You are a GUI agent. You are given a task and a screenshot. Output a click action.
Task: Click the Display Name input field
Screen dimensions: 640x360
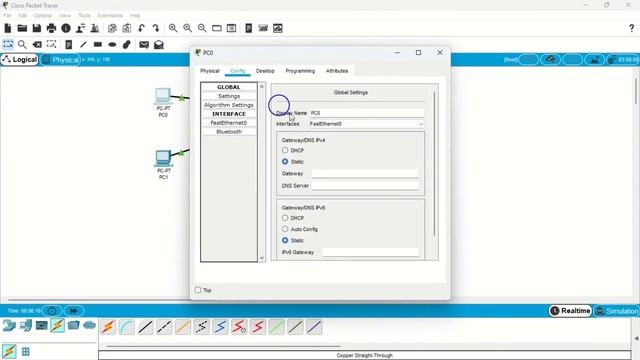[x=367, y=113]
